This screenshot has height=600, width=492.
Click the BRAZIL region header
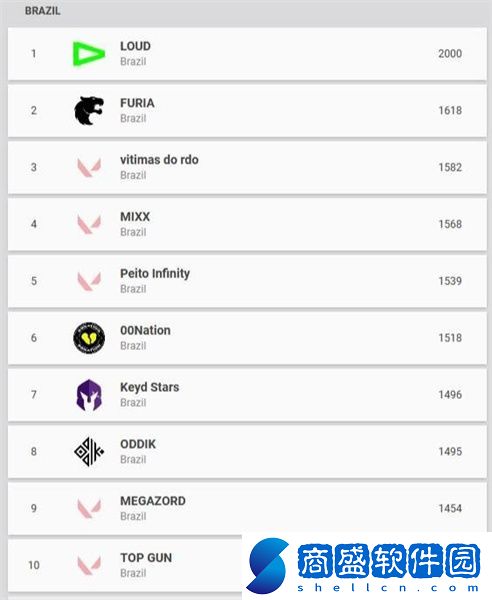(42, 11)
